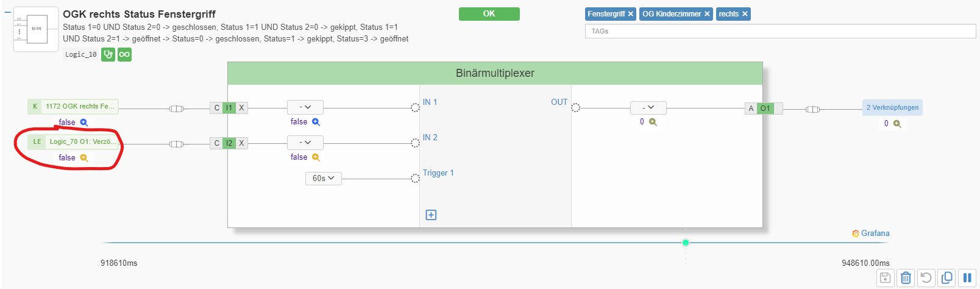Pause live view with the pause button
The height and width of the screenshot is (289, 980).
(x=967, y=278)
